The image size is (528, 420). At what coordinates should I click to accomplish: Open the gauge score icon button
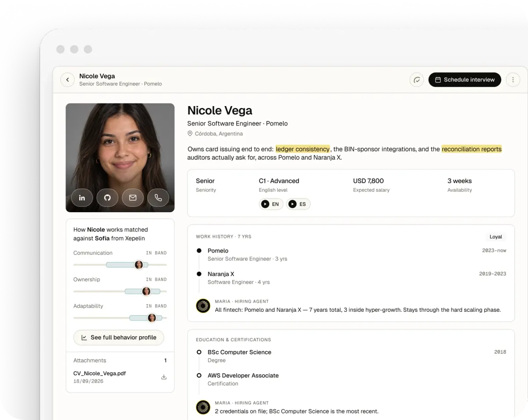[417, 80]
